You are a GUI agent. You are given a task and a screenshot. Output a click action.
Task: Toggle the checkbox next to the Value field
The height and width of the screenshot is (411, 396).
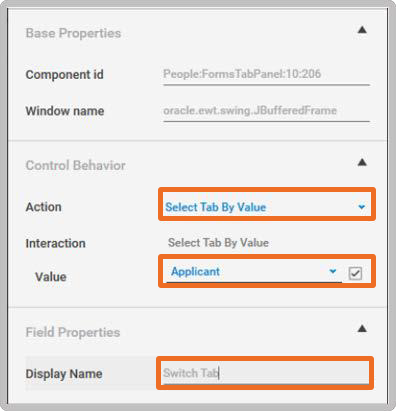click(x=355, y=274)
